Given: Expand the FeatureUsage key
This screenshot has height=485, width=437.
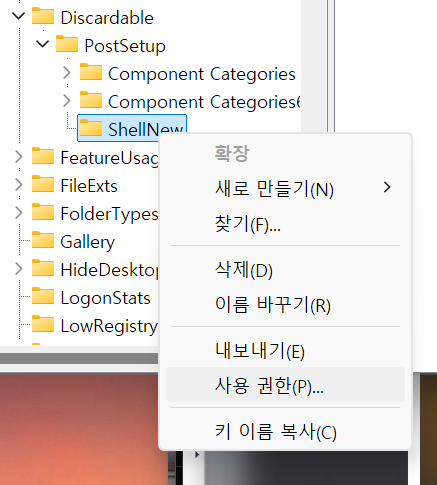Looking at the screenshot, I should coord(19,157).
